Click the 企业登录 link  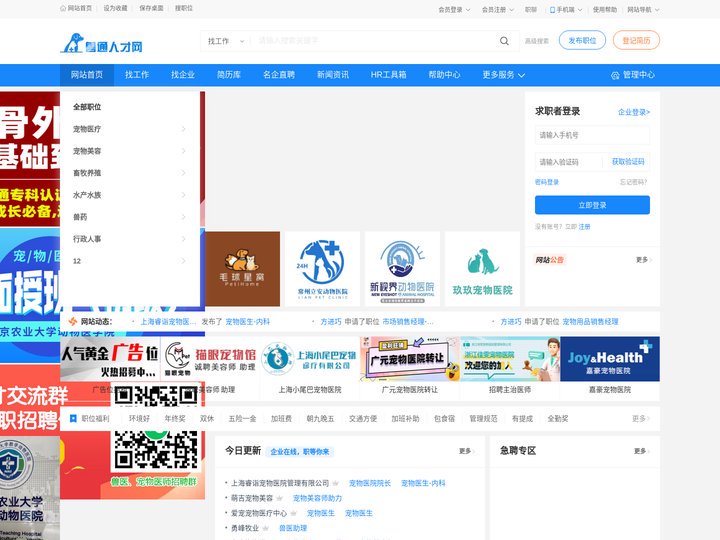(634, 112)
